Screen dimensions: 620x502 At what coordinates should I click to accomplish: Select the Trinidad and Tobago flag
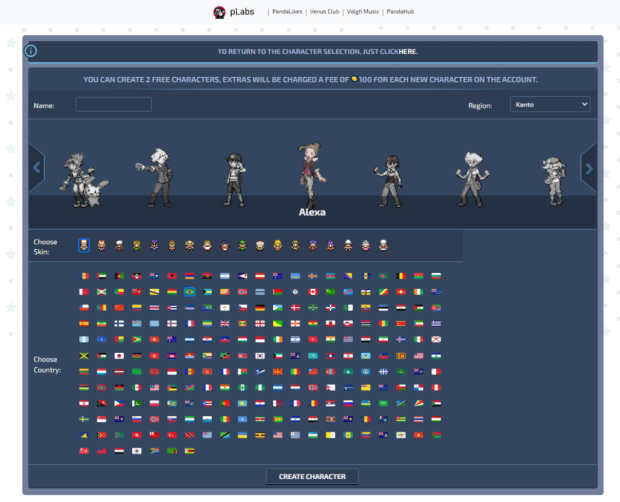click(x=189, y=435)
